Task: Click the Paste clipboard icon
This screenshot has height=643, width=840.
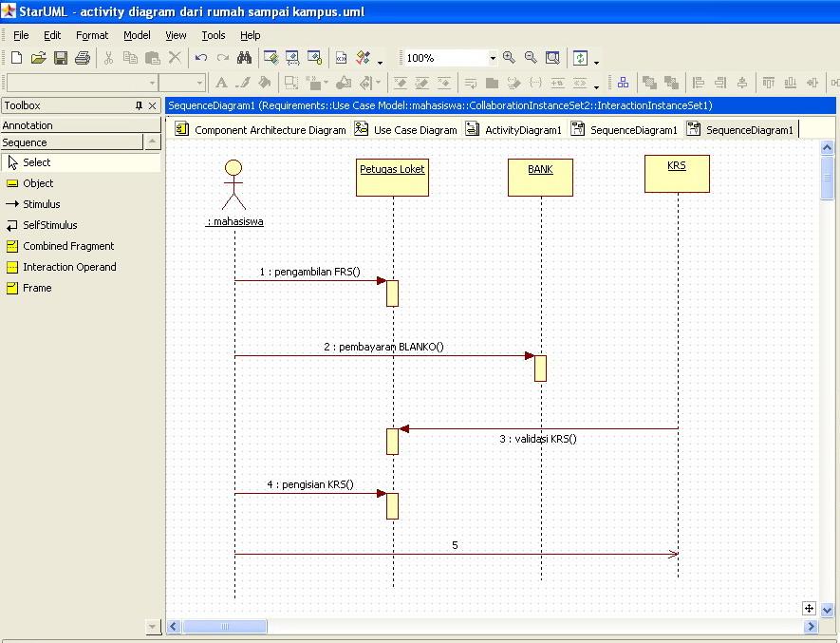Action: (153, 58)
